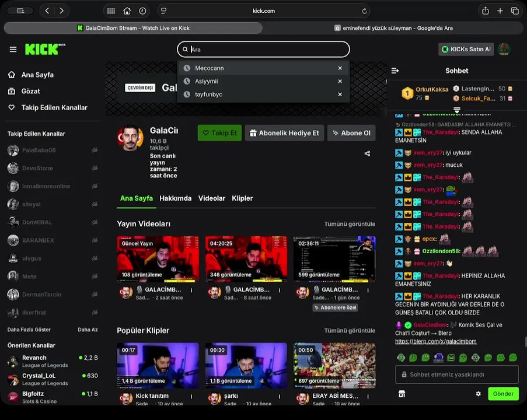
Task: Click Abonelik Hediye Et button
Action: tap(284, 133)
